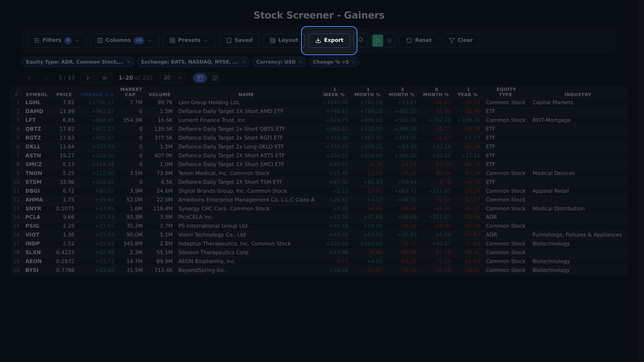Open the Filters dropdown

(x=57, y=40)
